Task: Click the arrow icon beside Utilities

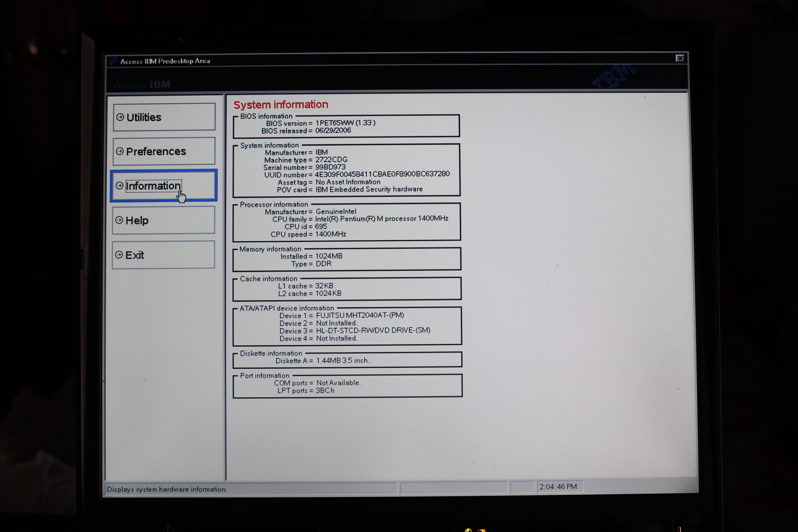Action: click(x=120, y=117)
